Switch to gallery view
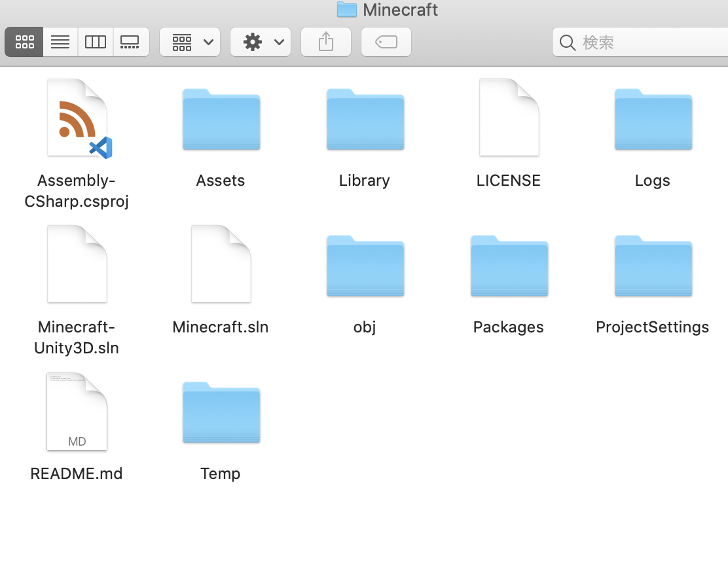Image resolution: width=728 pixels, height=568 pixels. [x=130, y=42]
